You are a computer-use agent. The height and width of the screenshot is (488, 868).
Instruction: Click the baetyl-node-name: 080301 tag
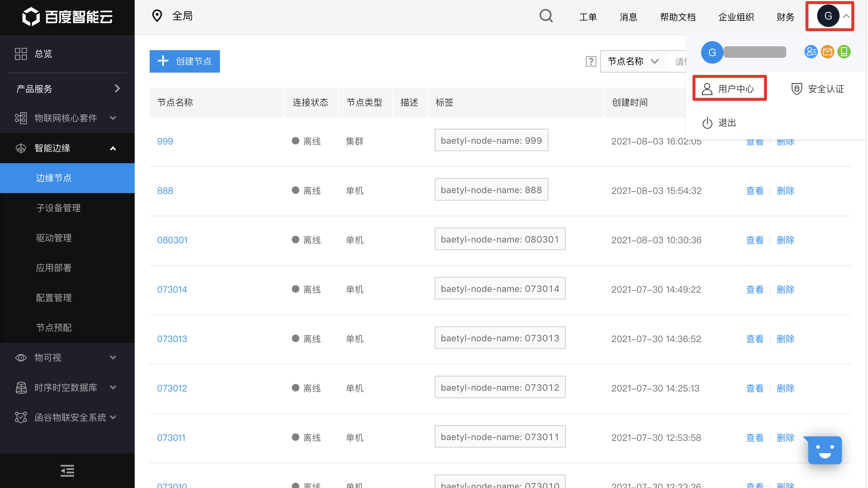pyautogui.click(x=500, y=239)
